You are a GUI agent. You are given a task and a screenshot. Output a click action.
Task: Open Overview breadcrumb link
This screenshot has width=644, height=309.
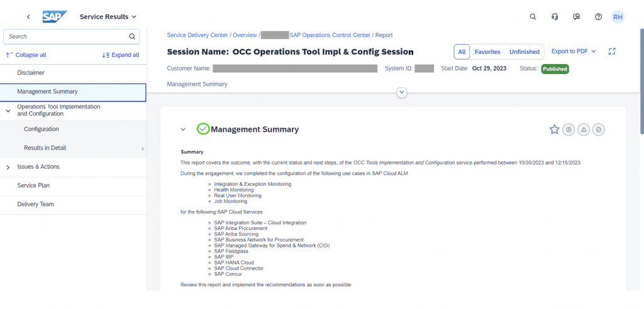coord(245,35)
